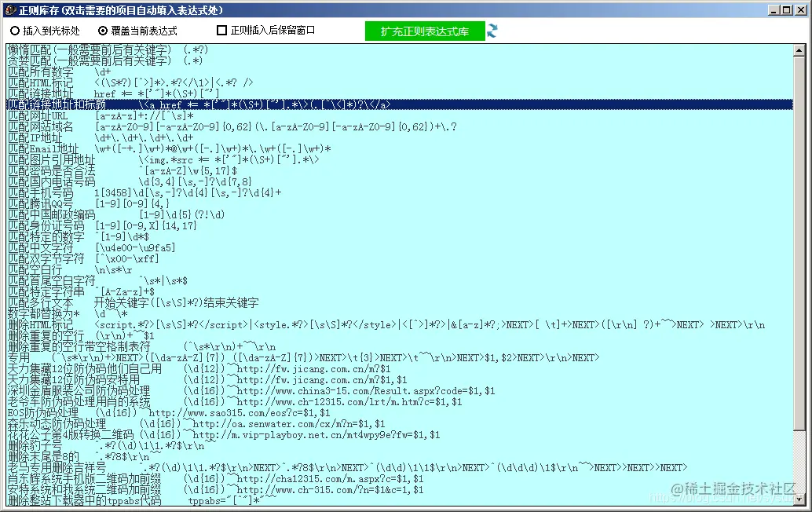Select the 覆盖当前表达式 radio button

137,31
